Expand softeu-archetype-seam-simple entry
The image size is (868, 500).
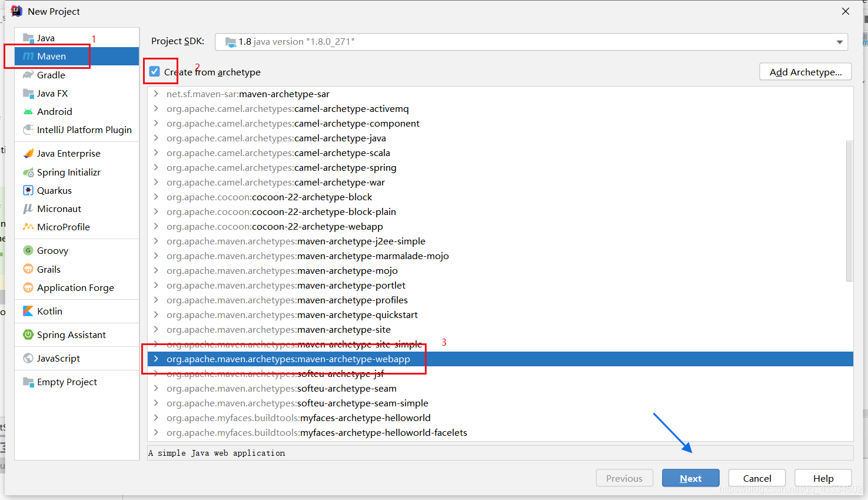tap(156, 403)
